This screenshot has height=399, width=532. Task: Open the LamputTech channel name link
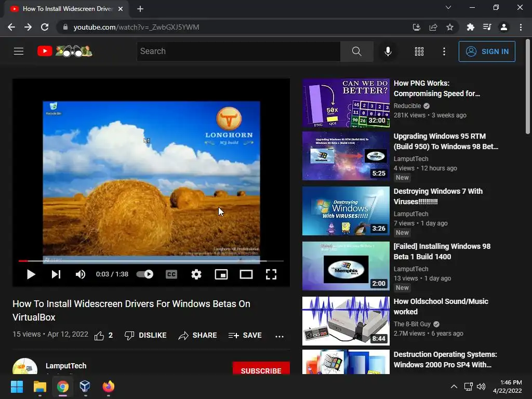point(66,366)
